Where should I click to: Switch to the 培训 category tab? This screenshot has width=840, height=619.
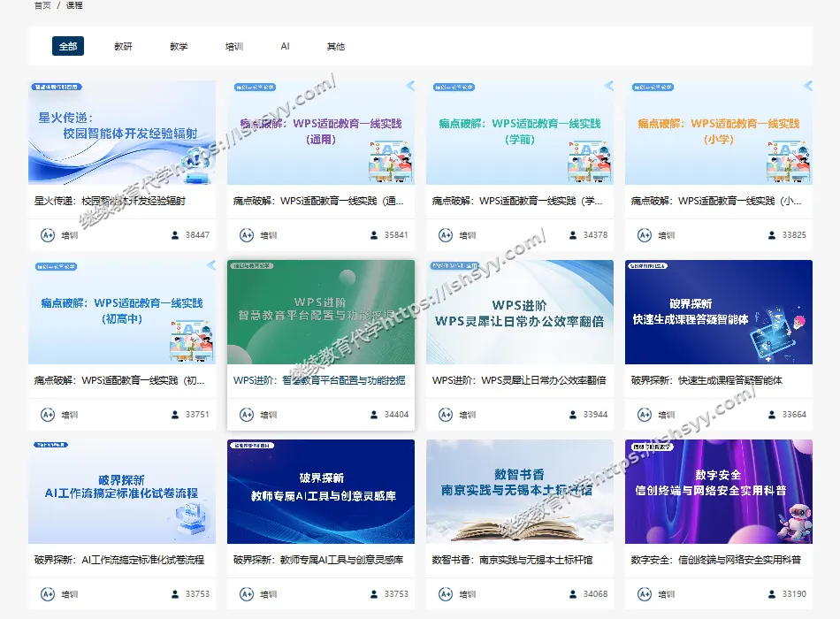click(x=234, y=47)
